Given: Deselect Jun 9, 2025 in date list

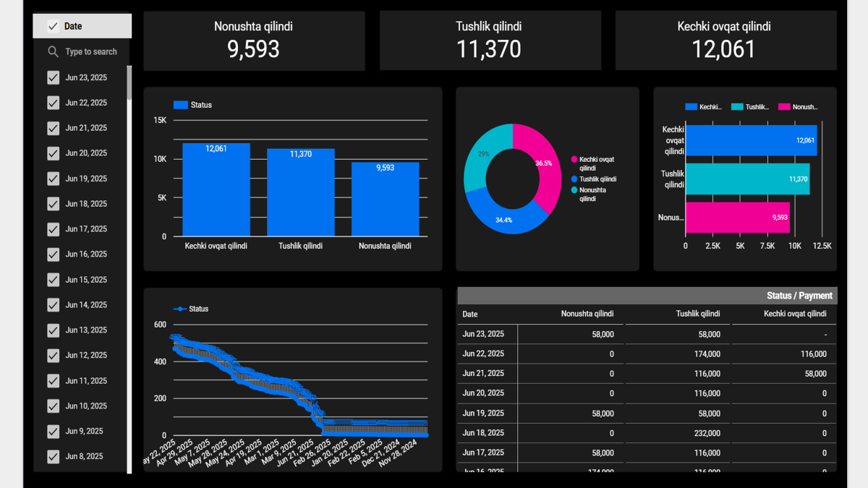Looking at the screenshot, I should (x=53, y=432).
